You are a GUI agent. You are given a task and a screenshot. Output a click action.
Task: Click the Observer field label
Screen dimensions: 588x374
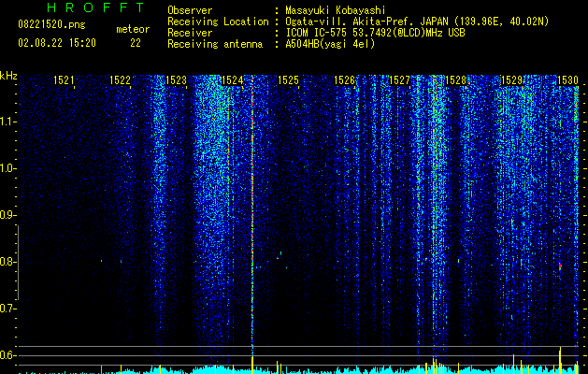[190, 10]
